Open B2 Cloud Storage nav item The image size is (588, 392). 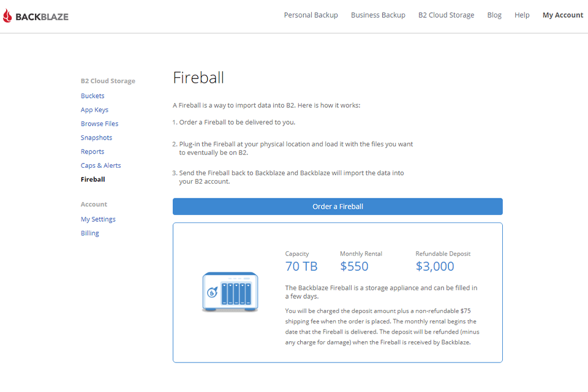446,15
